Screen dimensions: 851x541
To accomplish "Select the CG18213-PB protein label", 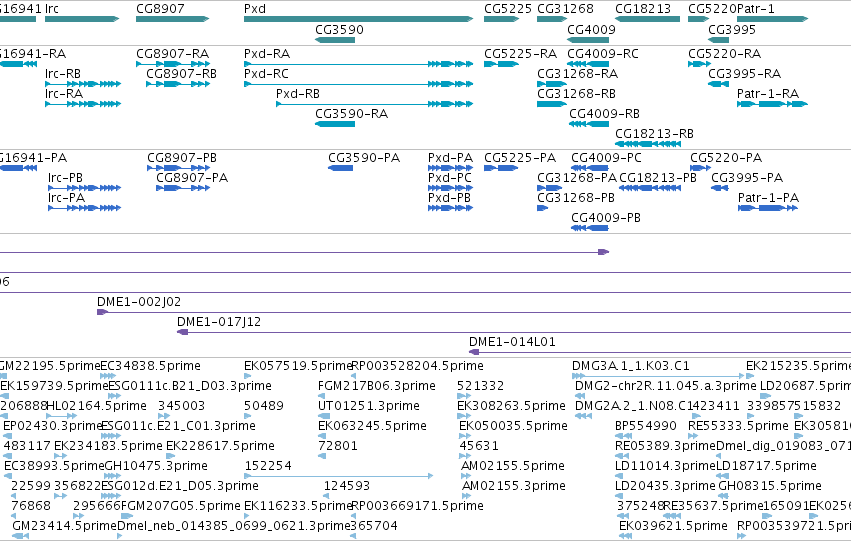I will tap(658, 178).
